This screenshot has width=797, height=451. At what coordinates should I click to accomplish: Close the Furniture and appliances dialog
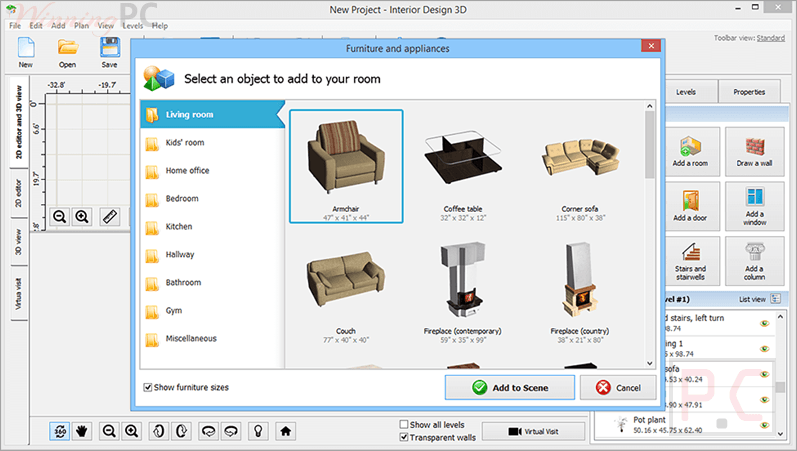pyautogui.click(x=651, y=46)
